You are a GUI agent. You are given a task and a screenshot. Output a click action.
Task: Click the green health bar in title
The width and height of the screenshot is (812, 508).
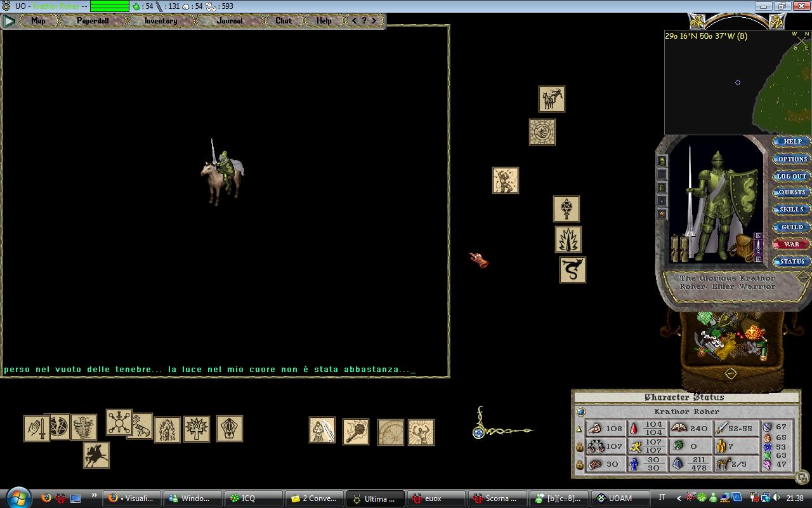110,6
